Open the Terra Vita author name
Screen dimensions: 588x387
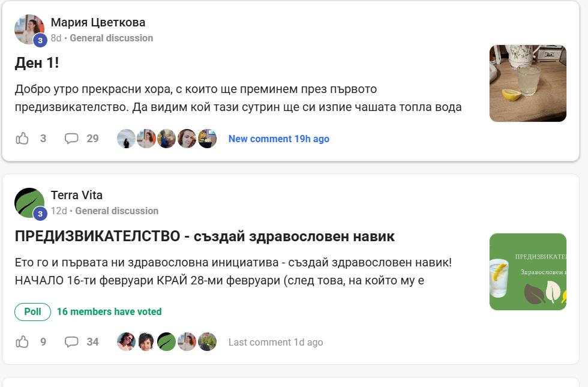tap(76, 195)
